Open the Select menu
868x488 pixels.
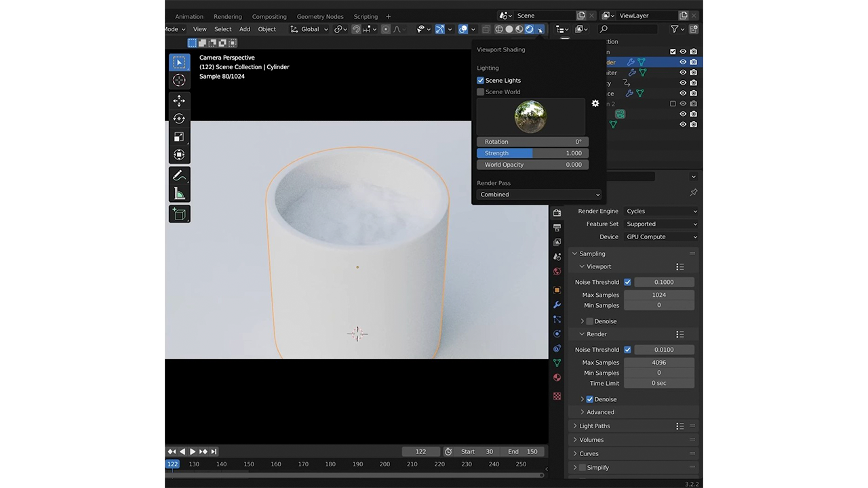(223, 29)
